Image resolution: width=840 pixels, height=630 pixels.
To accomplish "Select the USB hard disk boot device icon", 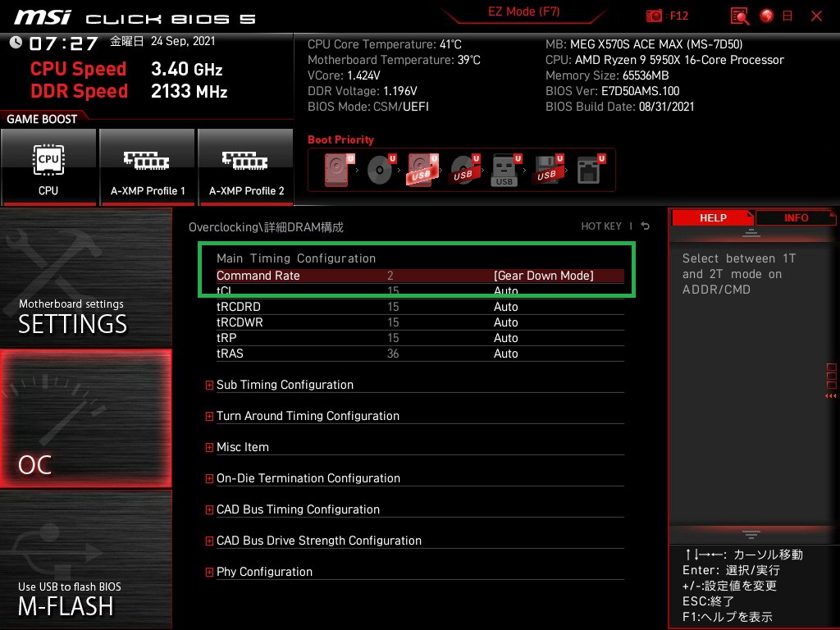I will click(422, 170).
